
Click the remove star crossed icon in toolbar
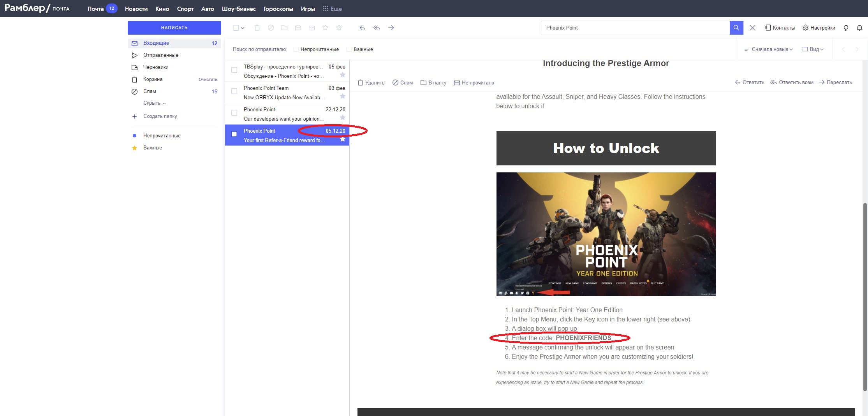pos(339,28)
